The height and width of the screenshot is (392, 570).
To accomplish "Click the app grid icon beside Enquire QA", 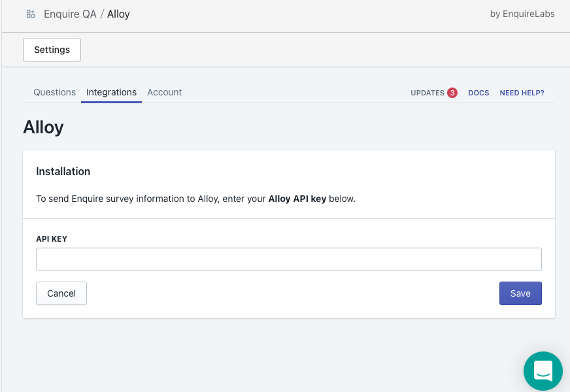I will coord(31,14).
